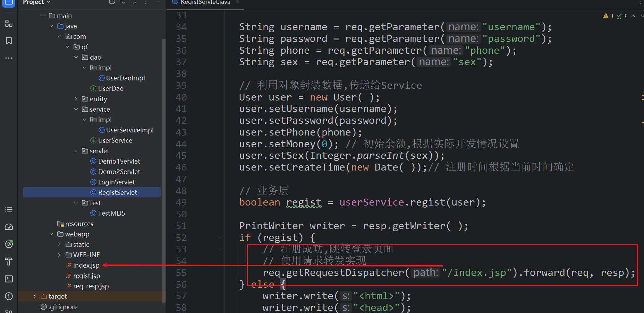Click setMoney on line 44

coord(292,144)
